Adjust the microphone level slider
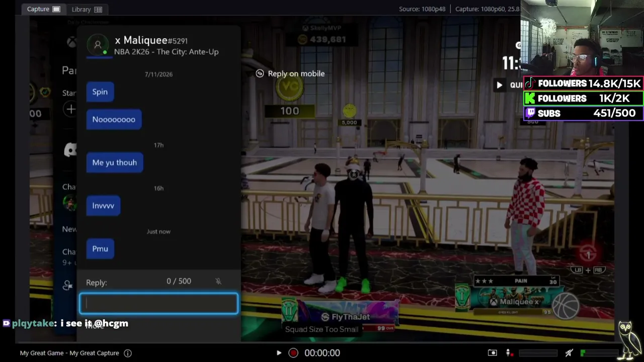The width and height of the screenshot is (644, 362). click(x=539, y=353)
